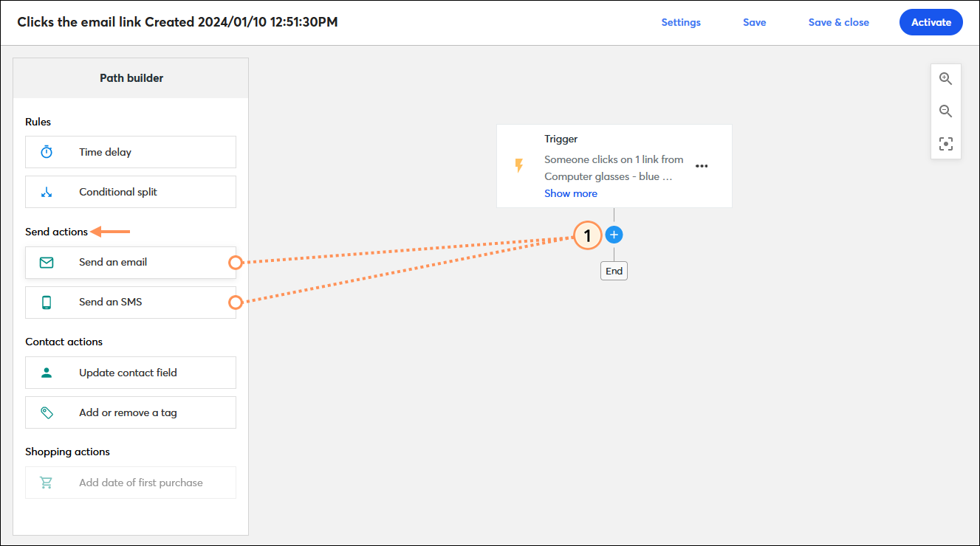
Task: Click the End node
Action: [x=614, y=271]
